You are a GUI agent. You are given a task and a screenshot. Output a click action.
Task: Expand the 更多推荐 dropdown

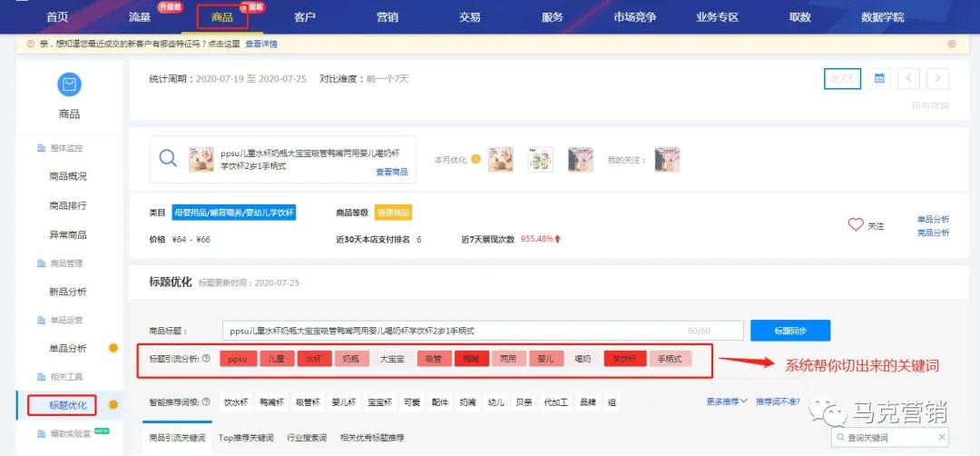pos(727,401)
